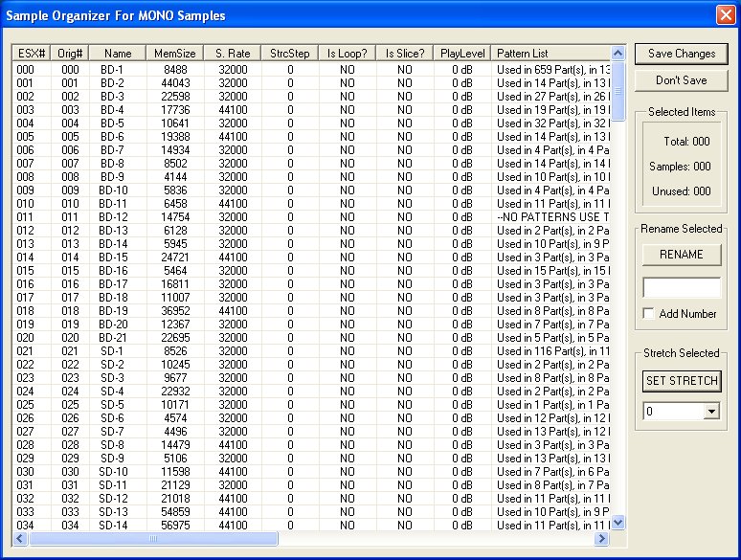Select the SD-1 sample name
Image resolution: width=741 pixels, height=560 pixels.
[x=112, y=351]
